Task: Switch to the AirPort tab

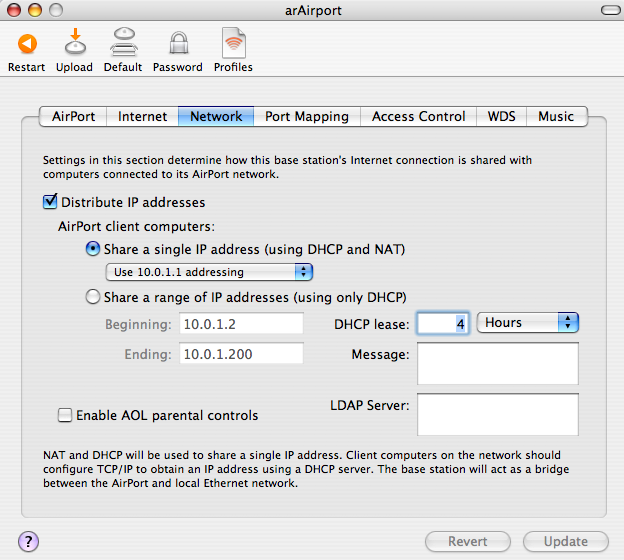Action: tap(73, 116)
